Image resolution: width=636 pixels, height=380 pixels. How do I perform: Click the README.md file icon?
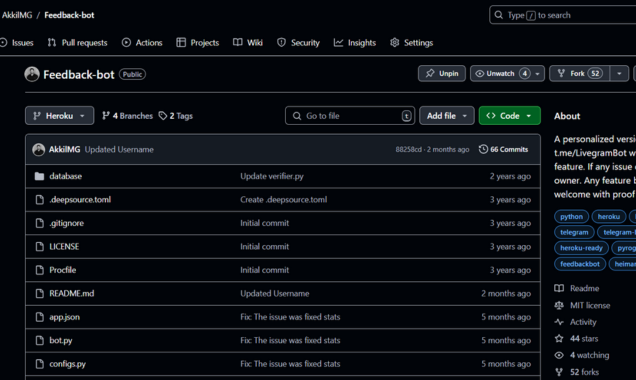39,293
